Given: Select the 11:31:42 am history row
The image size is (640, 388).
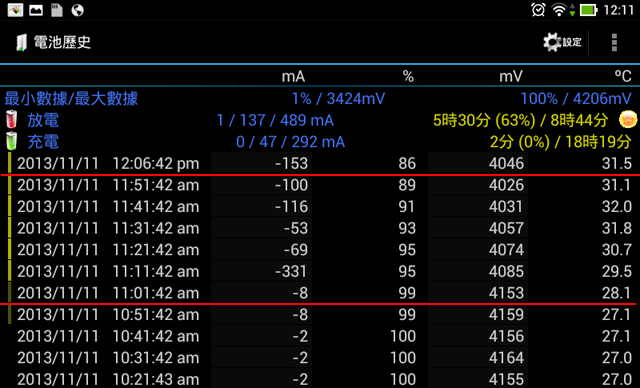Looking at the screenshot, I should [x=320, y=228].
